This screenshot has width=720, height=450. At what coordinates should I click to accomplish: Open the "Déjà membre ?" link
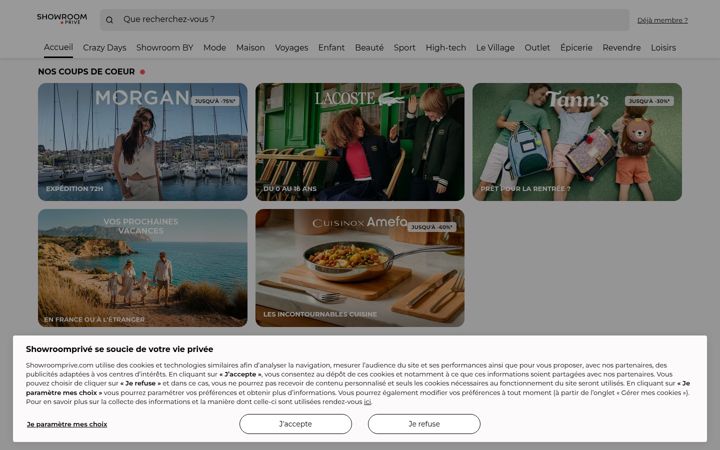tap(662, 20)
